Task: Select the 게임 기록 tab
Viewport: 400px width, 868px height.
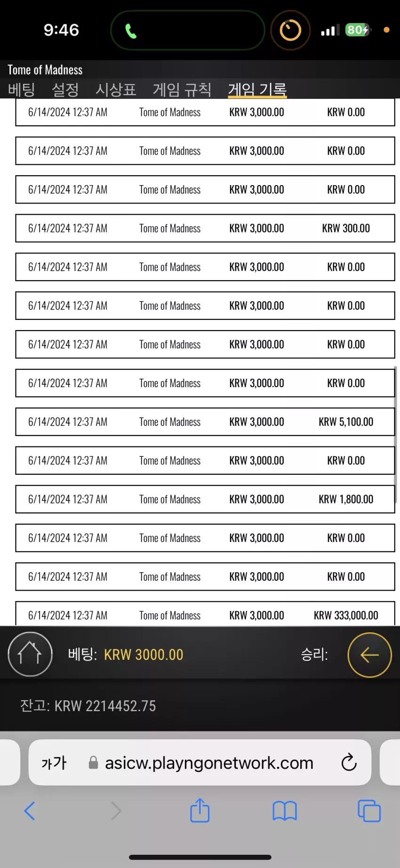Action: click(x=257, y=89)
